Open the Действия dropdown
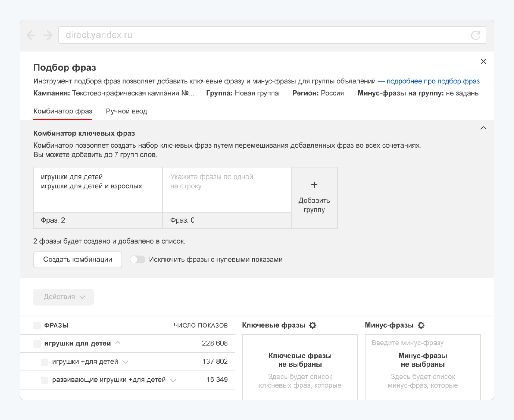 tap(64, 297)
